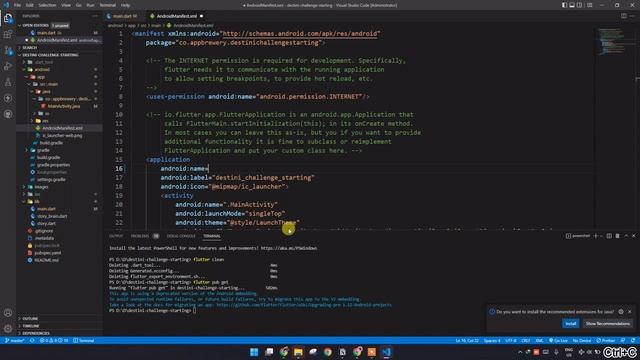Open Google Chrome from the taskbar
The height and width of the screenshot is (360, 640).
(x=328, y=352)
